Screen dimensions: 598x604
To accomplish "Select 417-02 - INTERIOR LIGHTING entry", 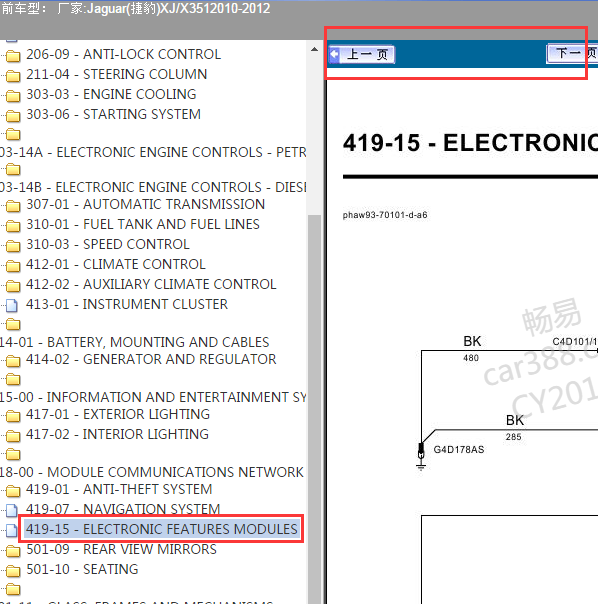I will coord(117,435).
